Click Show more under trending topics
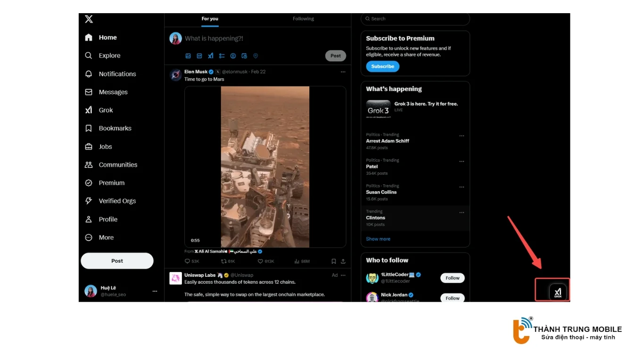Screen dimensions: 644x362 (378, 239)
